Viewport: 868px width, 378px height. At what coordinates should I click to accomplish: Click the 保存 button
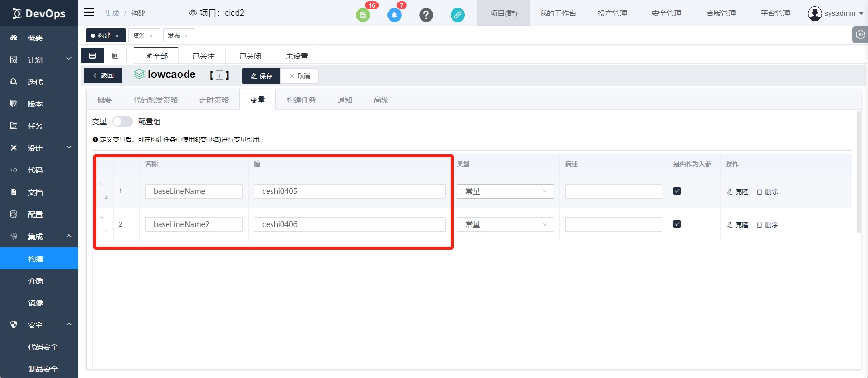[261, 76]
